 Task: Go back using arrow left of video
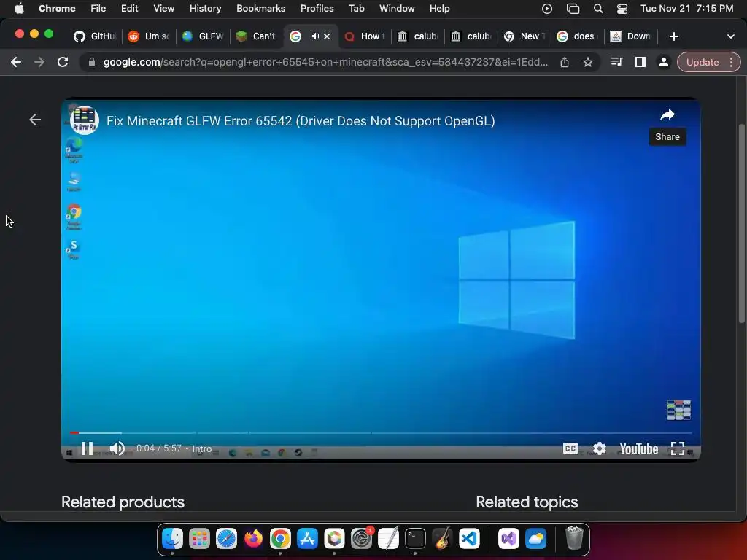coord(35,120)
